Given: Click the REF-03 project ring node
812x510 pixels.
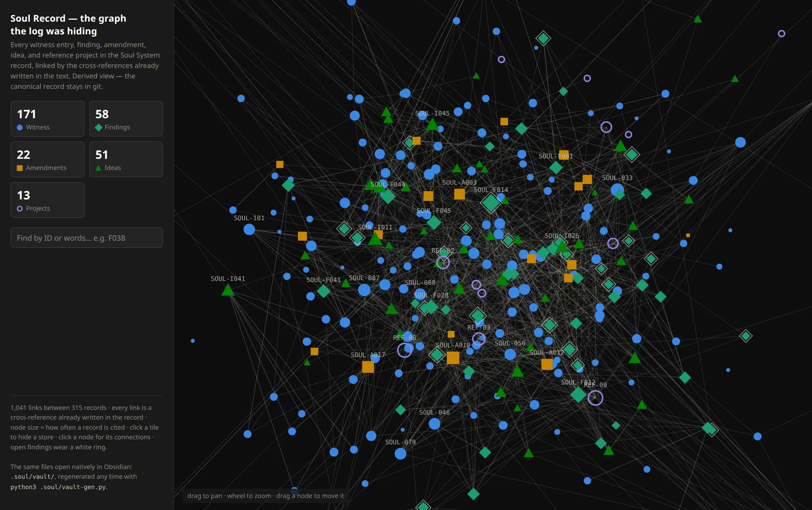Looking at the screenshot, I should coord(479,339).
